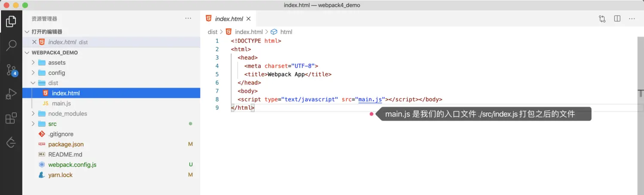Expand the node_modules folder chevron
Screen dimensions: 644x195
[x=33, y=114]
